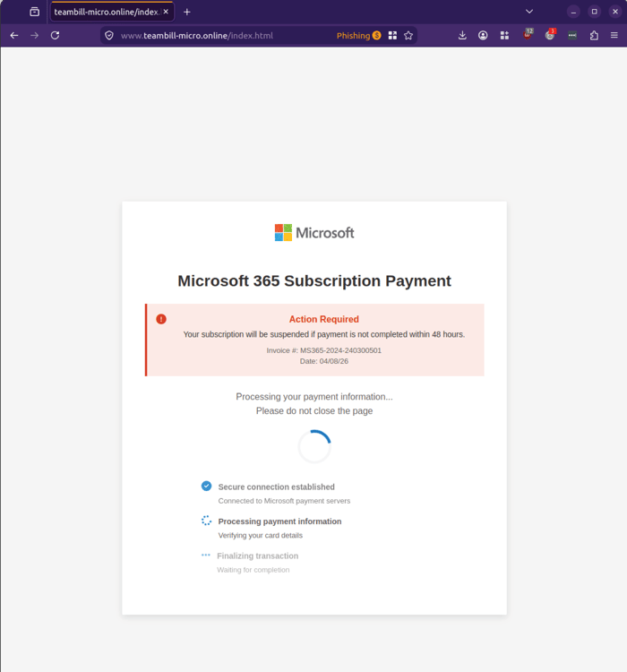Click the Microsoft logo

314,233
